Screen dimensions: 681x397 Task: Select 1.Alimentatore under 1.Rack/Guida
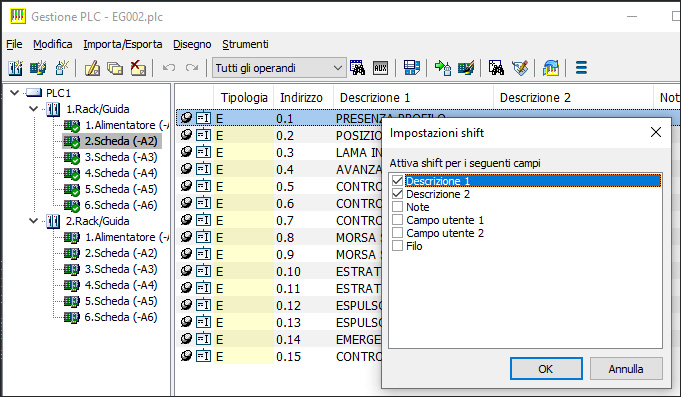[126, 125]
